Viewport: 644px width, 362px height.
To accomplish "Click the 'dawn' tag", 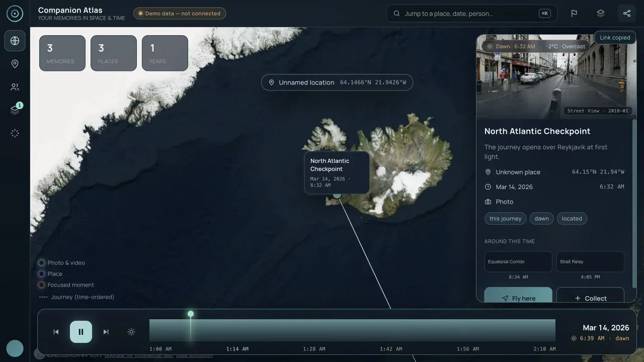I will coord(541,219).
